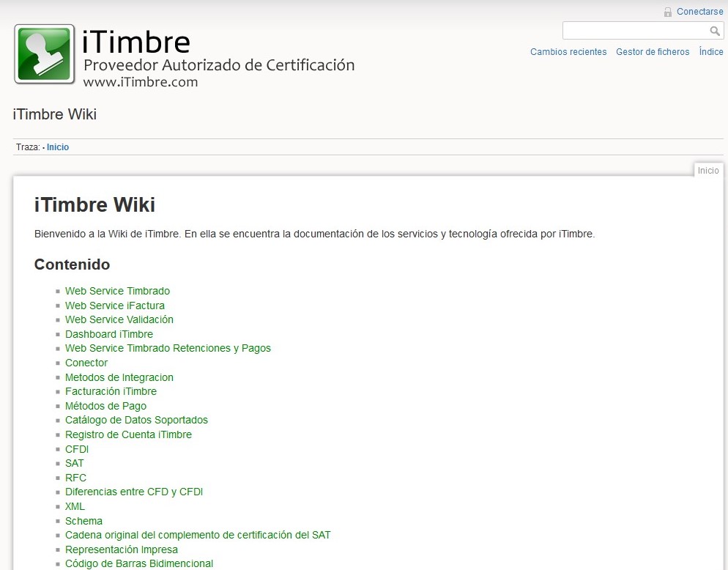
Task: Open Código de Barras Bidimensional link
Action: 138,563
